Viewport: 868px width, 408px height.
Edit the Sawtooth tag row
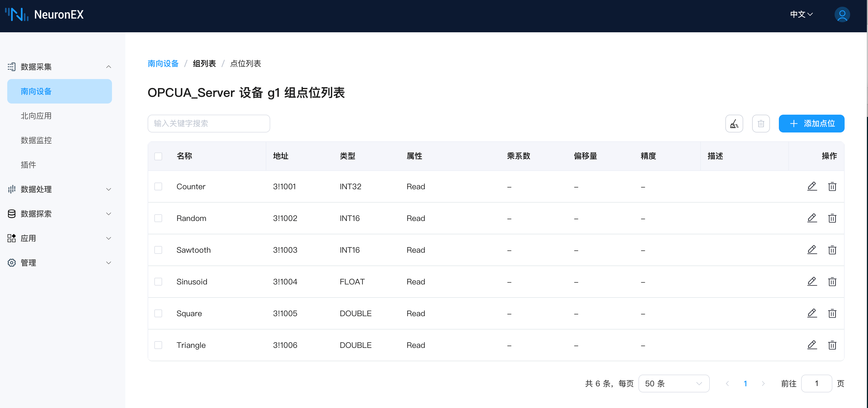(812, 250)
